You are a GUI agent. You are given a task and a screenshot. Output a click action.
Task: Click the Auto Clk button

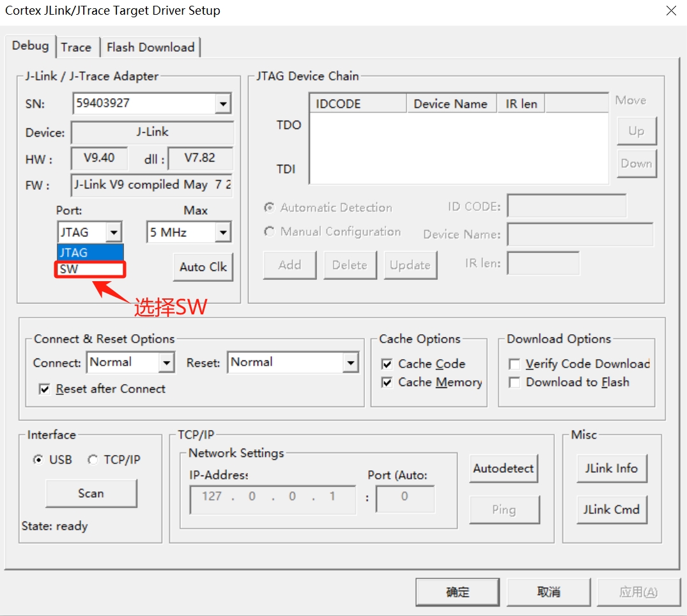point(203,267)
